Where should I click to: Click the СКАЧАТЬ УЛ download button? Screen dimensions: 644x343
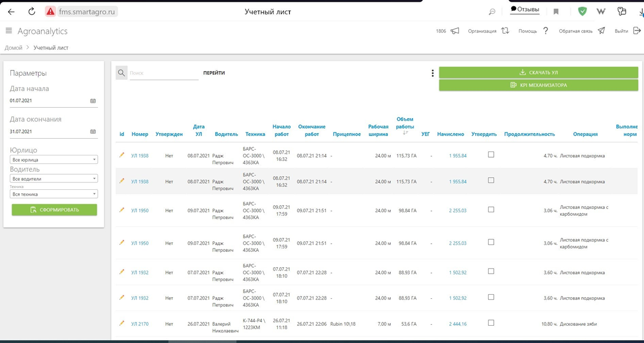click(x=538, y=73)
